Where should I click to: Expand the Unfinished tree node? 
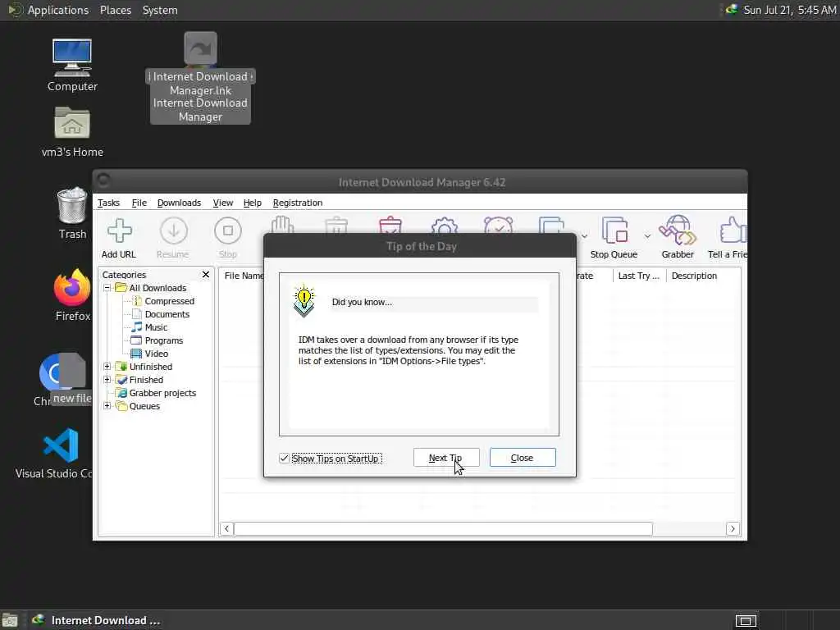tap(107, 367)
